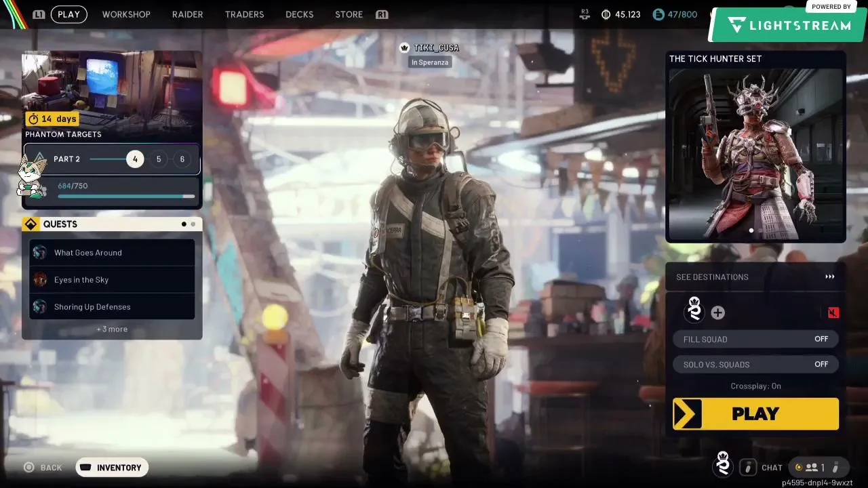Open the Tick Hunter Set preview image
This screenshot has width=868, height=488.
pos(755,154)
